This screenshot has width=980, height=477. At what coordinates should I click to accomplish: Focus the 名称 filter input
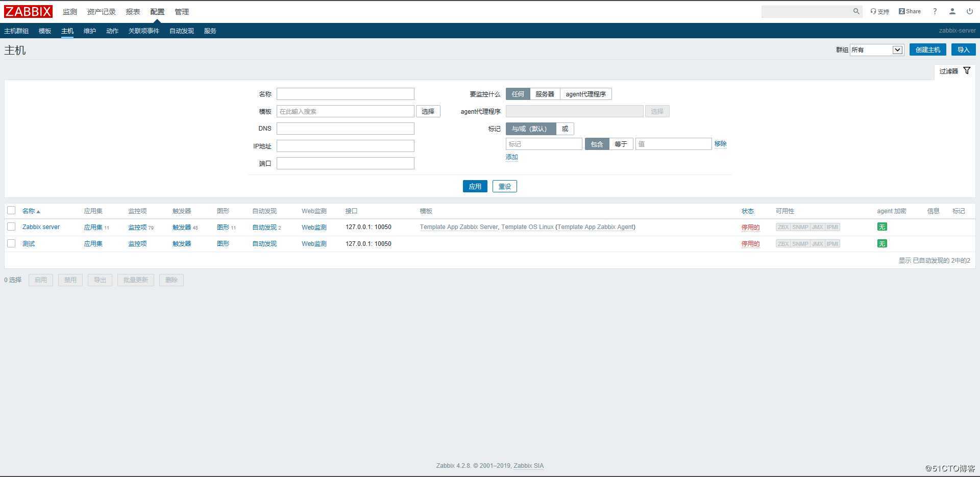click(x=345, y=94)
